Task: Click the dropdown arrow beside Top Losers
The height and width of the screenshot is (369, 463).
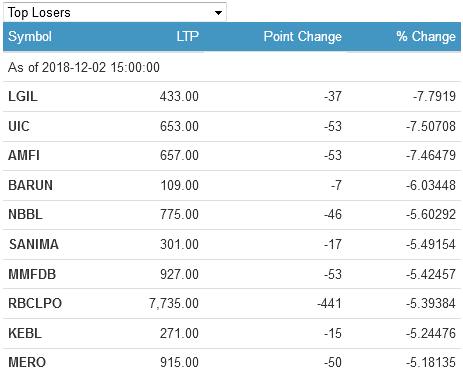Action: click(x=218, y=13)
